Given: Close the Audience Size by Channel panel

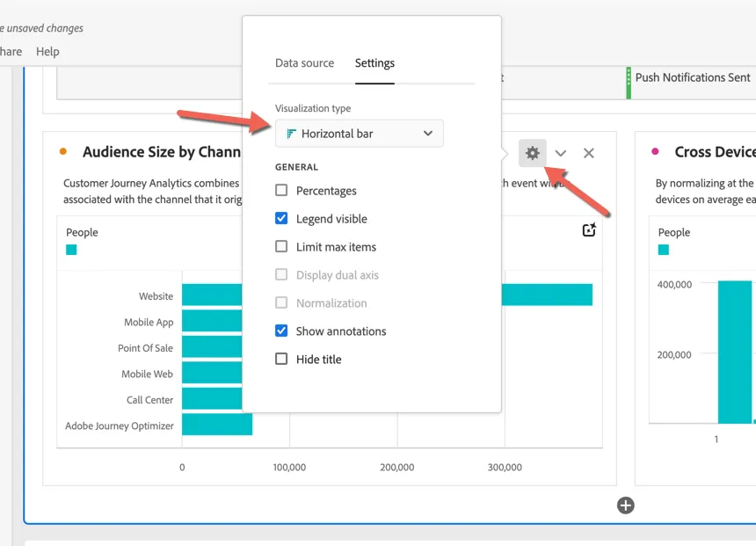Looking at the screenshot, I should [589, 153].
